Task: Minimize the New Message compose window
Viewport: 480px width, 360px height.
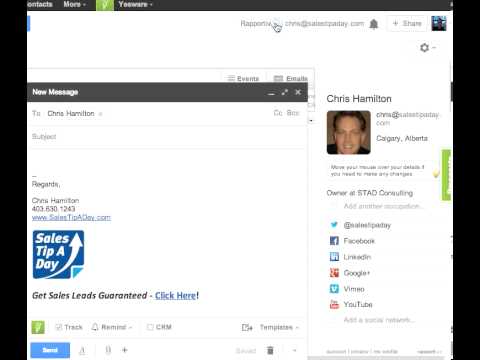Action: (x=271, y=93)
